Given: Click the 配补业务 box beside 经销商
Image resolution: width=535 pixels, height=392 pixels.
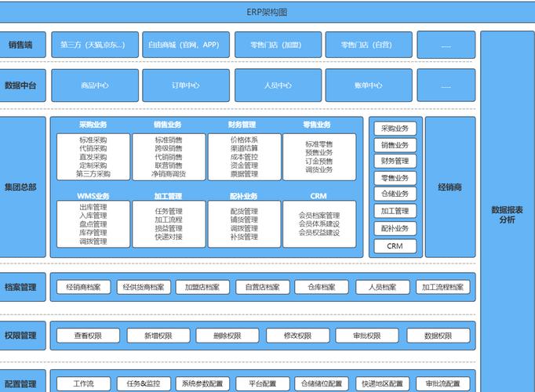Looking at the screenshot, I should [395, 228].
